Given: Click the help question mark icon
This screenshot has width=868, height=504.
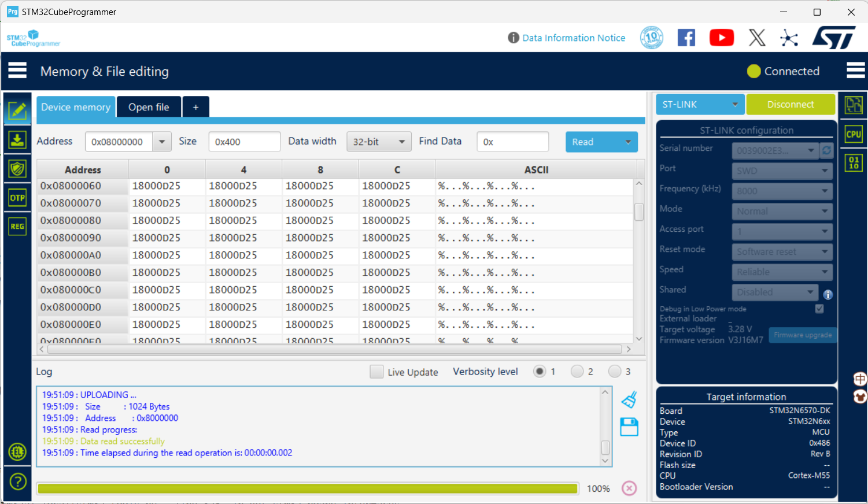Looking at the screenshot, I should pos(17,481).
